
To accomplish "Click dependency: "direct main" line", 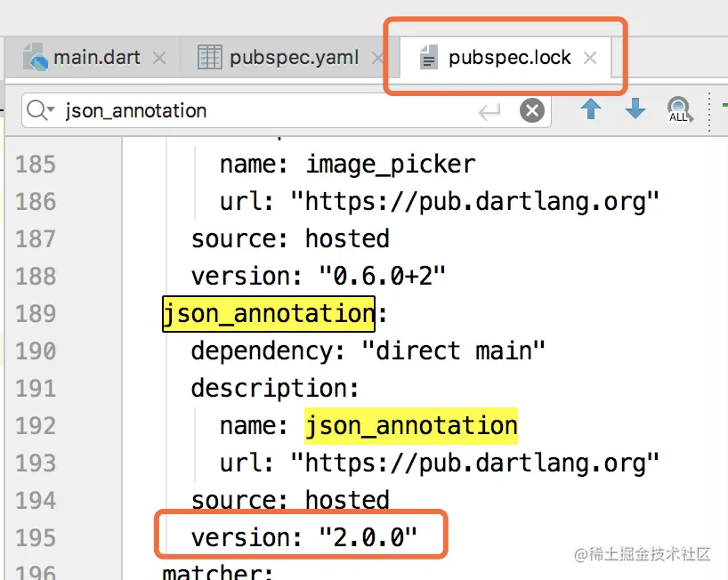I will point(368,350).
